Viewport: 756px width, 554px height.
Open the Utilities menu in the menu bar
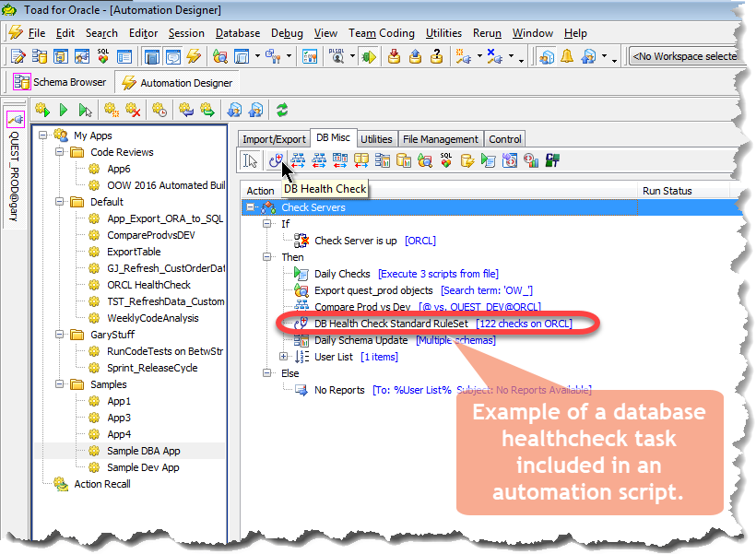443,33
